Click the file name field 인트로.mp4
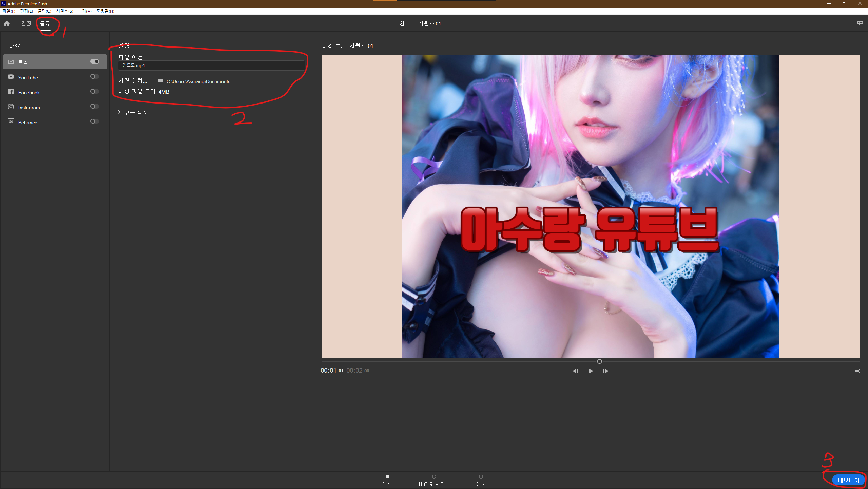The height and width of the screenshot is (489, 868). (x=211, y=65)
